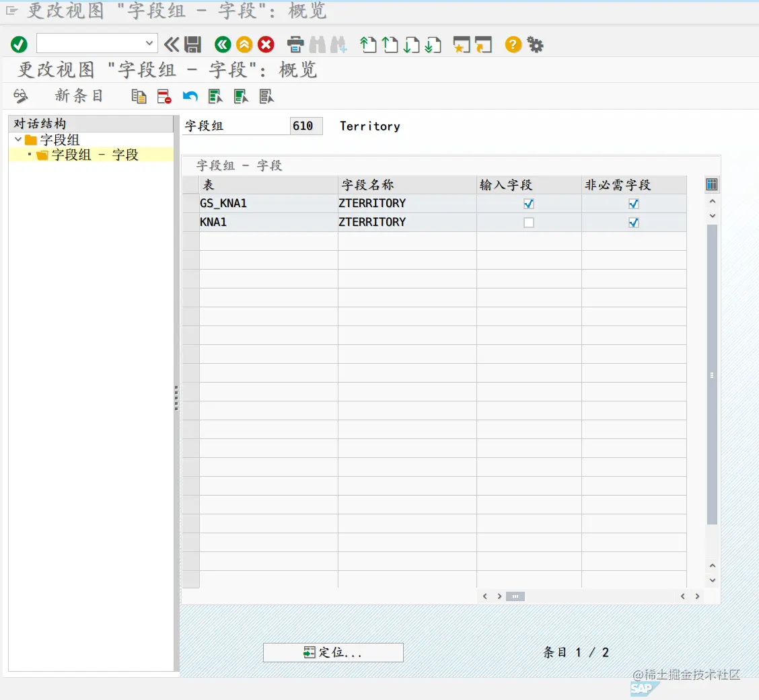Viewport: 759px width, 700px height.
Task: Click the 定位... button
Action: click(x=333, y=652)
